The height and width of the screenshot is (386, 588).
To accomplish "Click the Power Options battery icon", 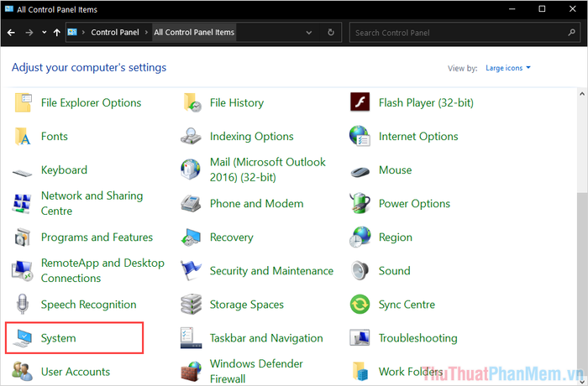I will click(360, 203).
